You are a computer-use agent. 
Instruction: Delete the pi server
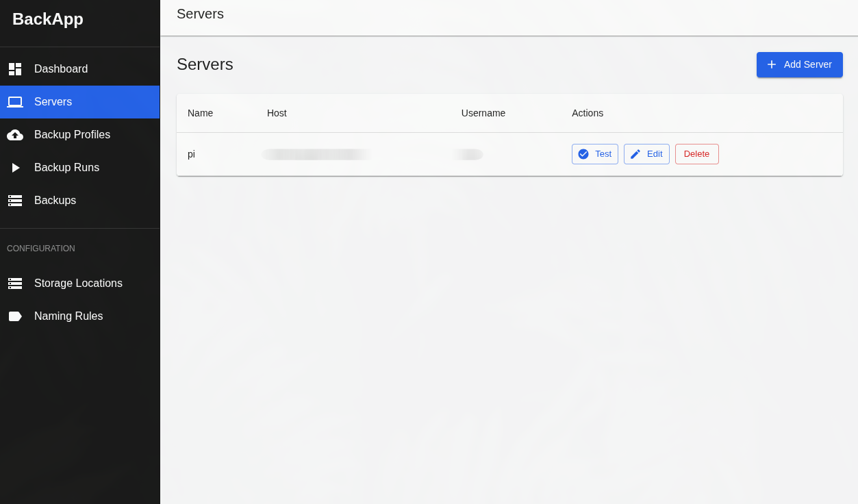697,154
